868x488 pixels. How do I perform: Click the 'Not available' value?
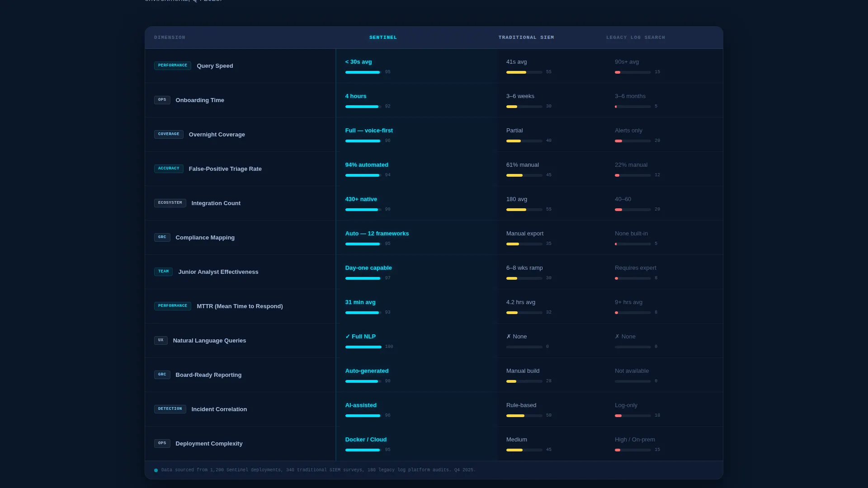[x=632, y=371]
